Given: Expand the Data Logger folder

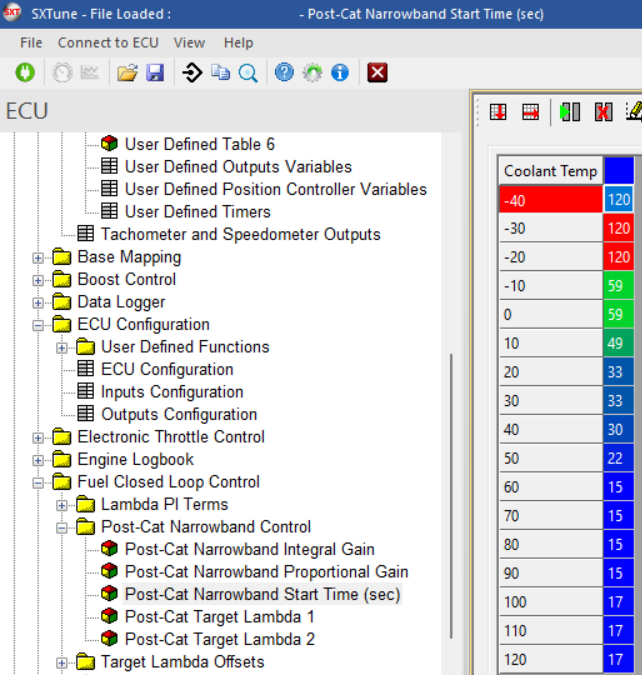Looking at the screenshot, I should (x=38, y=303).
